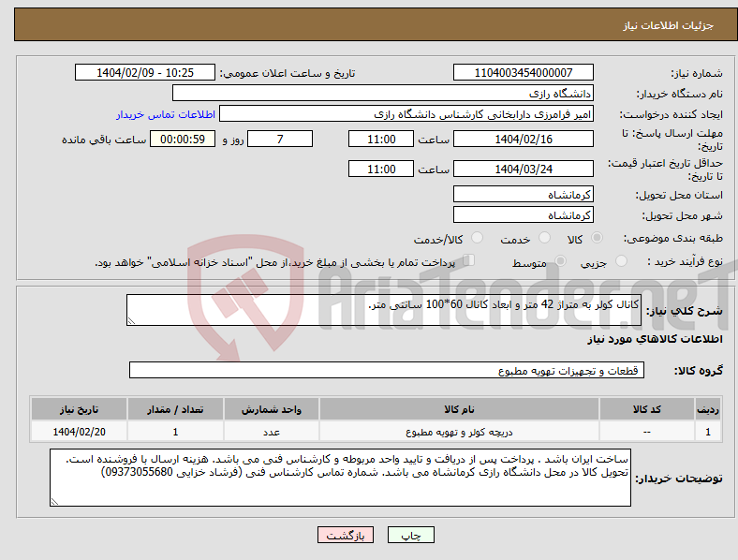Click the requester field امیر فرامرزی دارابخانی

click(406, 113)
